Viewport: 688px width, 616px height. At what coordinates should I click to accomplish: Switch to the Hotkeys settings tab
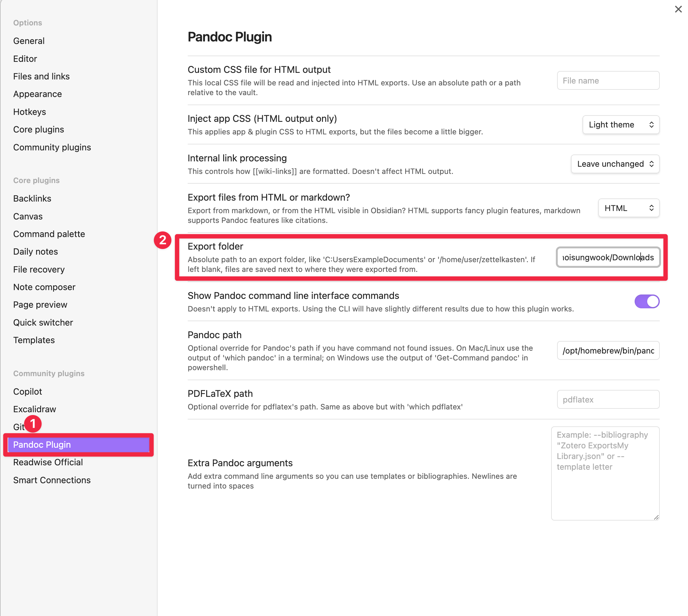(30, 112)
